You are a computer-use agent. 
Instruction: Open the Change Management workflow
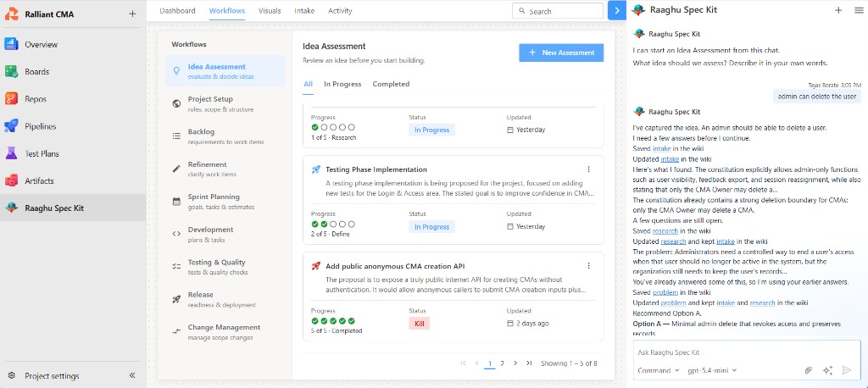[225, 331]
